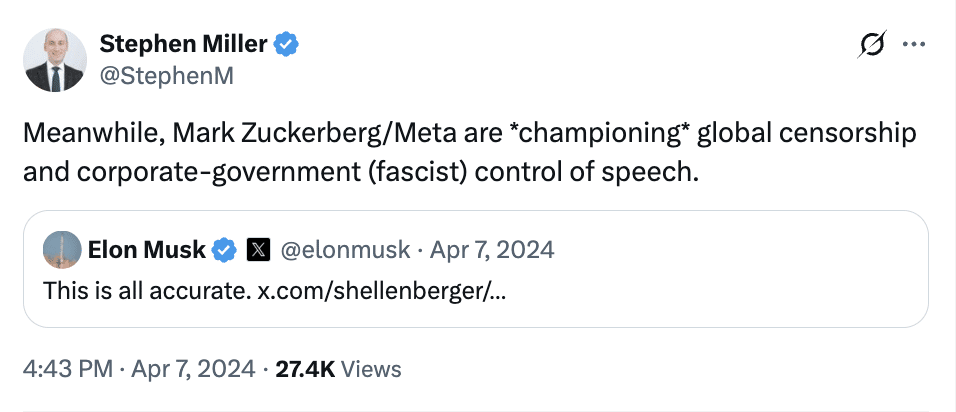Click the 4:43 PM timestamp
956x412 pixels.
(67, 369)
